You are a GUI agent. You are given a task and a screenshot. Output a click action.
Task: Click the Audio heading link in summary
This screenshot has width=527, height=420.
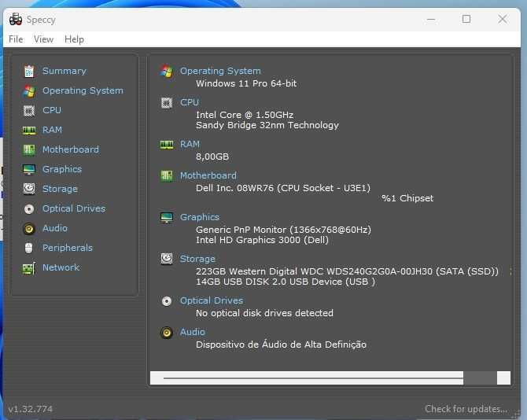click(x=192, y=332)
